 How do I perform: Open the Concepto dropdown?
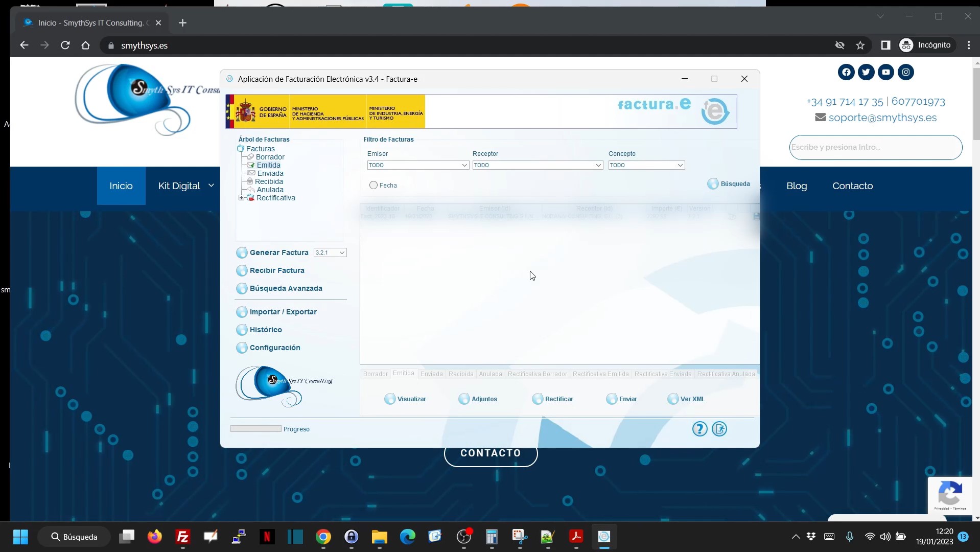[x=680, y=166]
